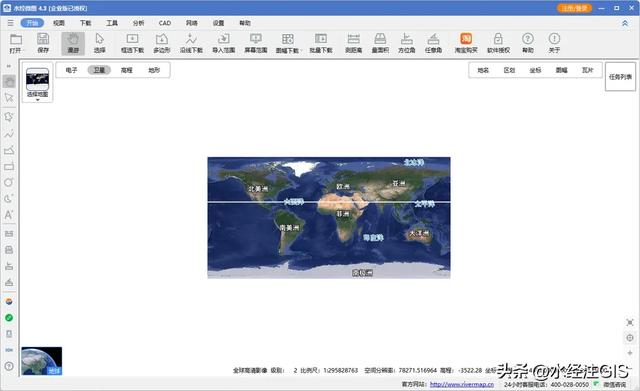Switch map type to 卫星 (satellite)
The image size is (640, 391).
pyautogui.click(x=99, y=70)
